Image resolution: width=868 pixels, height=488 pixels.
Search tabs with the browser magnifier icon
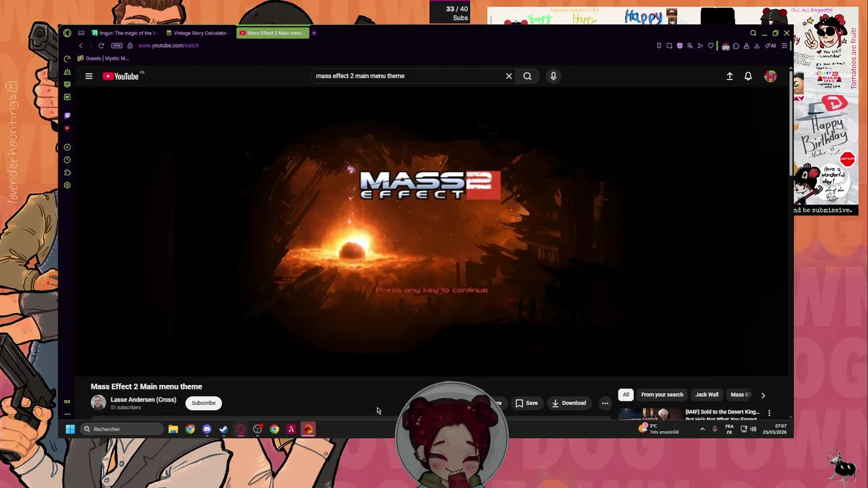pyautogui.click(x=753, y=33)
